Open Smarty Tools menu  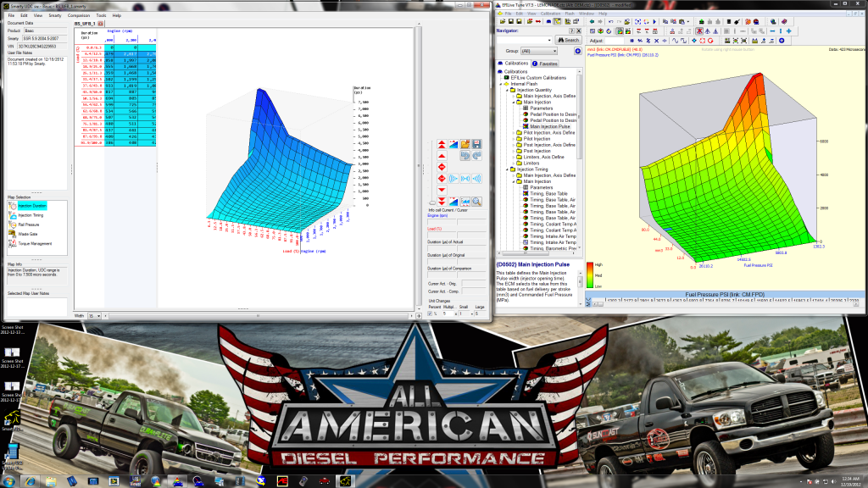[101, 15]
